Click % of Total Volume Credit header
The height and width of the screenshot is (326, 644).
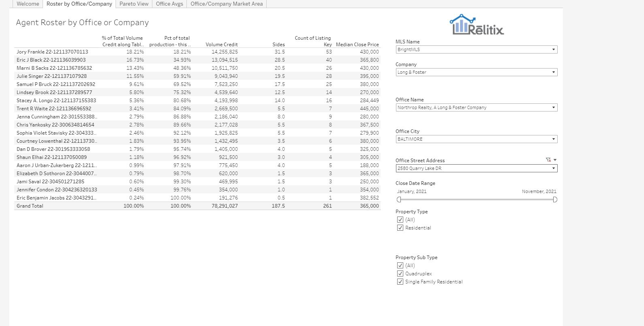(x=123, y=41)
